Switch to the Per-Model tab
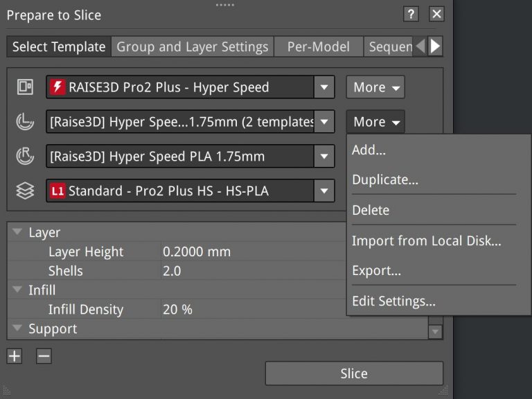The height and width of the screenshot is (399, 532). coord(318,46)
